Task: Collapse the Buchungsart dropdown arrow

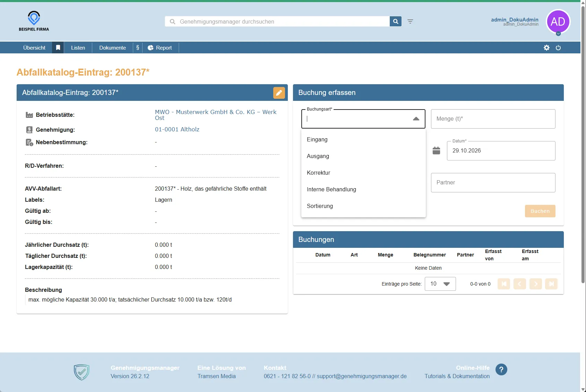Action: [x=416, y=119]
